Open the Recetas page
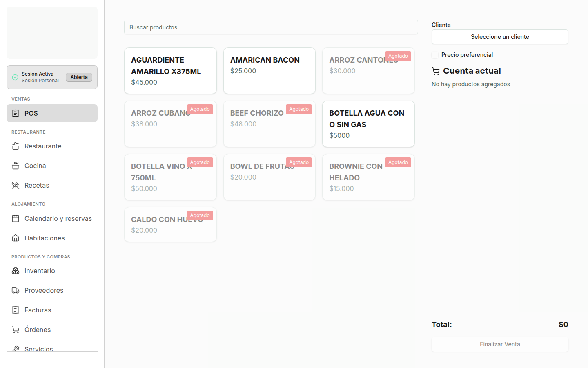The image size is (588, 368). point(52,185)
